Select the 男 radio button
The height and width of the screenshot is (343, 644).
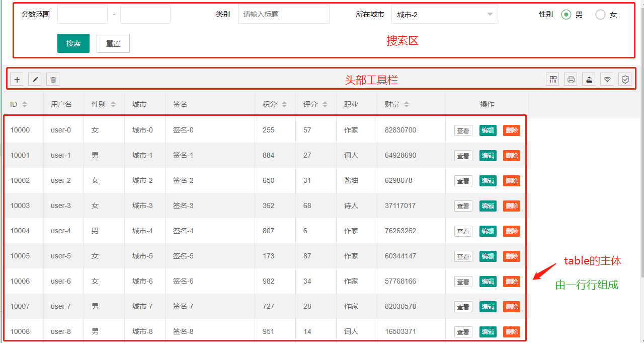coord(567,15)
